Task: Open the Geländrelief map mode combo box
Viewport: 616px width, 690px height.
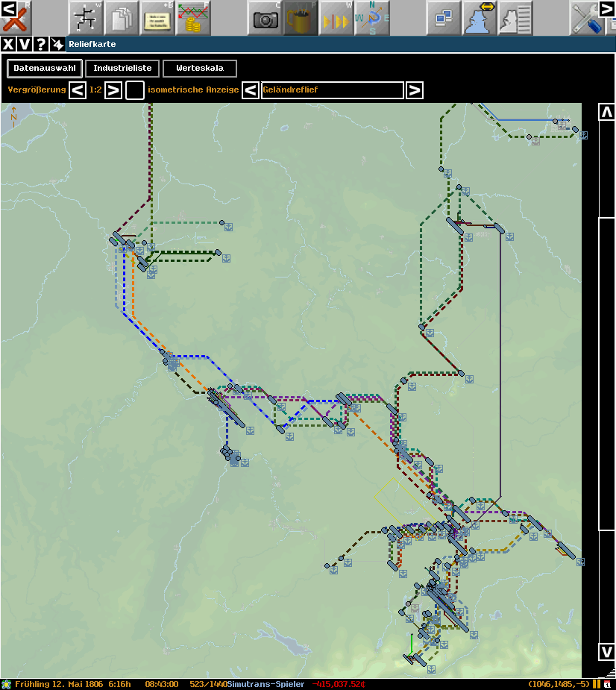Action: pyautogui.click(x=332, y=90)
